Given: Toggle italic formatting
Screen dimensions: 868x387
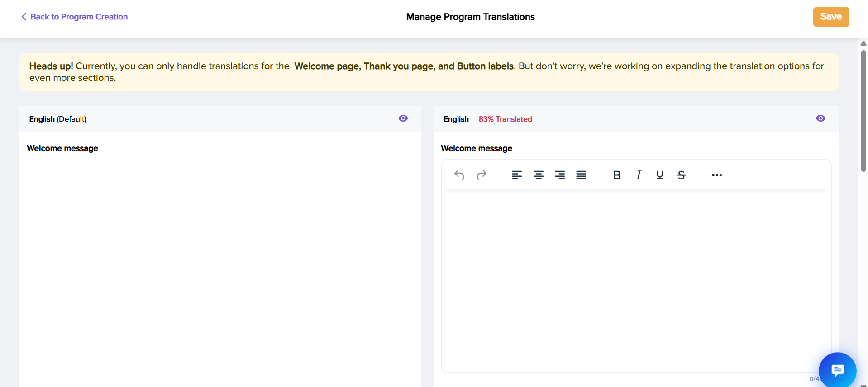Looking at the screenshot, I should click(x=638, y=175).
